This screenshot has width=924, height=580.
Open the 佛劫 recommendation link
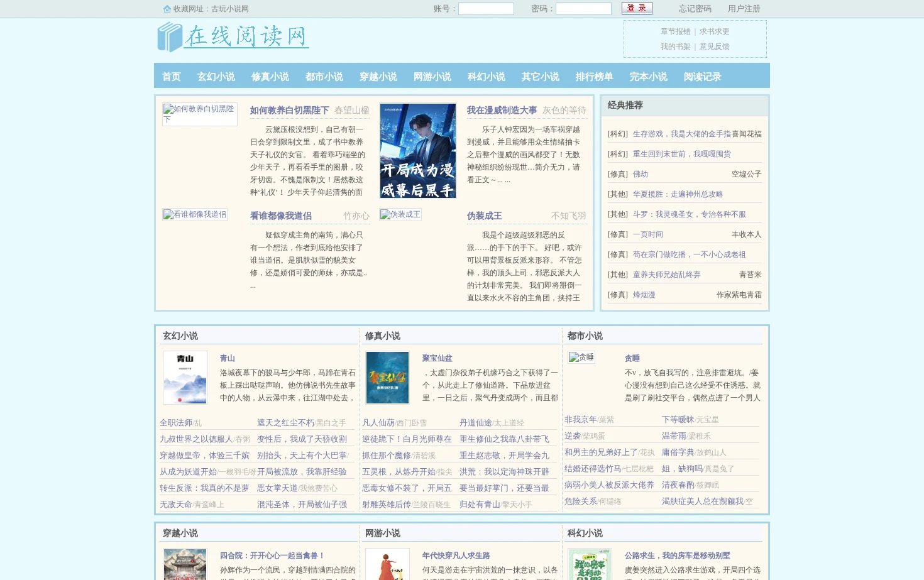[x=641, y=174]
